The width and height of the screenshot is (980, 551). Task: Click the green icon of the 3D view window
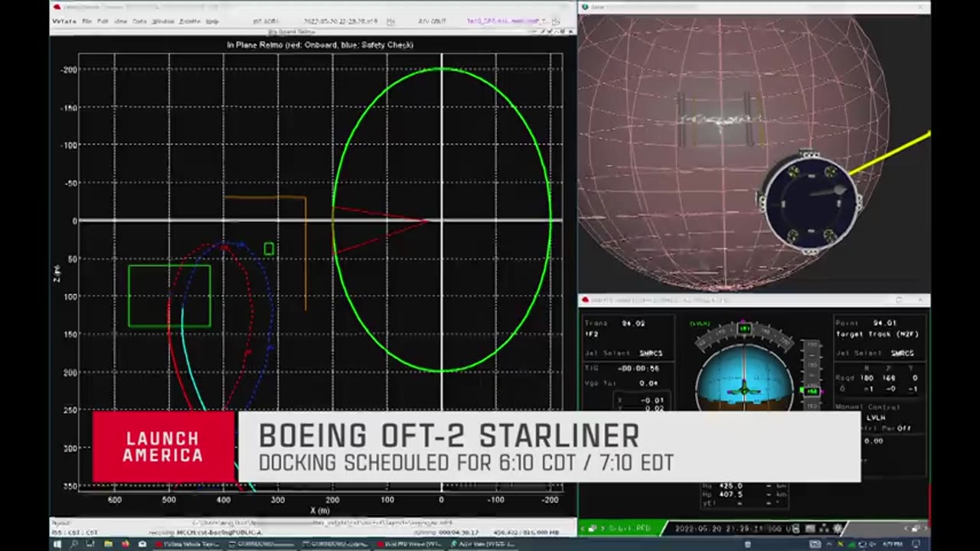tap(585, 7)
